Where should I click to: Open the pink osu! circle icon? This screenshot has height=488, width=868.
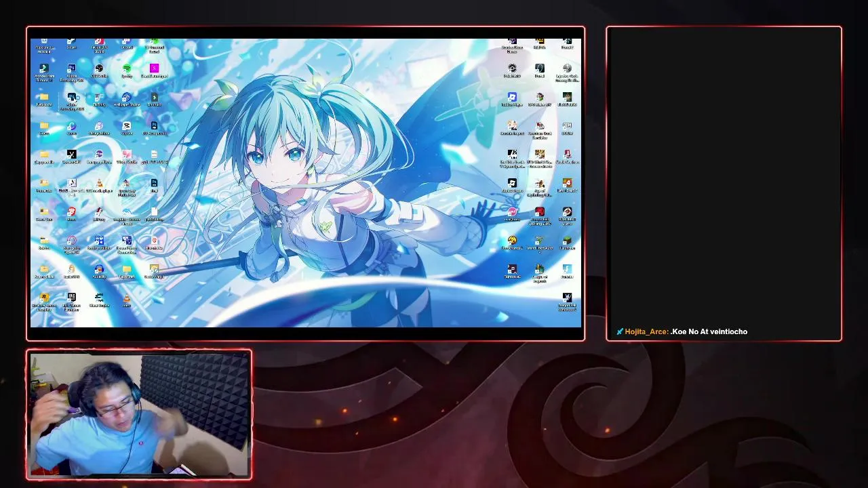(513, 211)
